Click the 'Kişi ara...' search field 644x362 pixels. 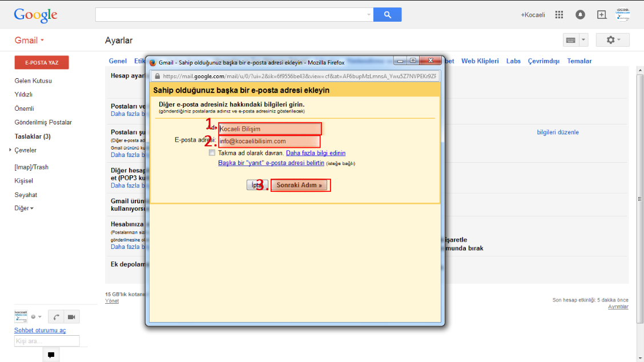(47, 341)
